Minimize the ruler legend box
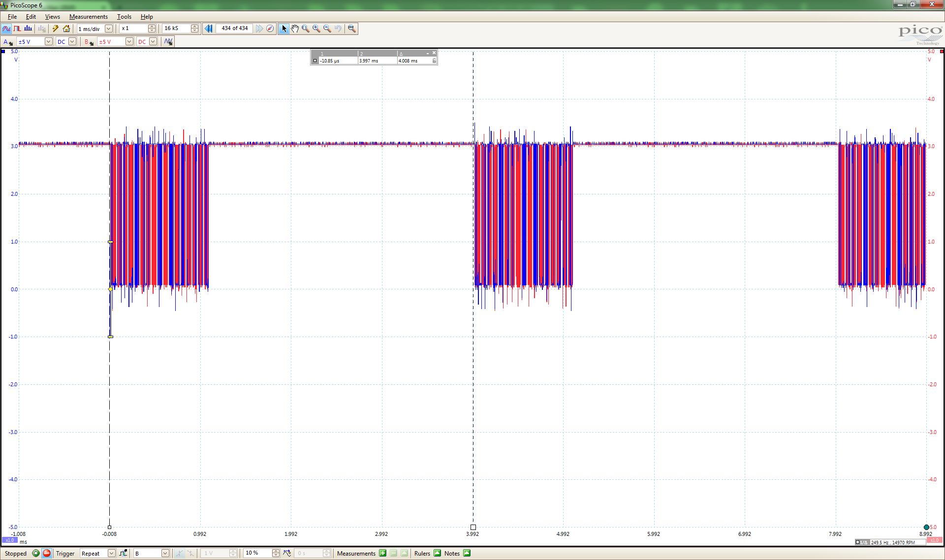Image resolution: width=945 pixels, height=560 pixels. click(x=428, y=53)
